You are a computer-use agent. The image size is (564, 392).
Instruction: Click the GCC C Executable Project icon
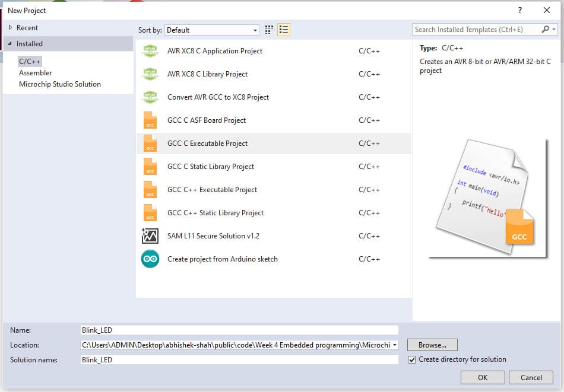(150, 144)
